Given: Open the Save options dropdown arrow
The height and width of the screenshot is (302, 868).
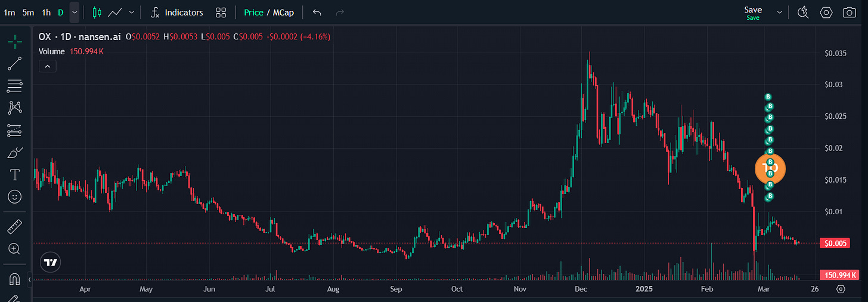Looking at the screenshot, I should (x=779, y=12).
